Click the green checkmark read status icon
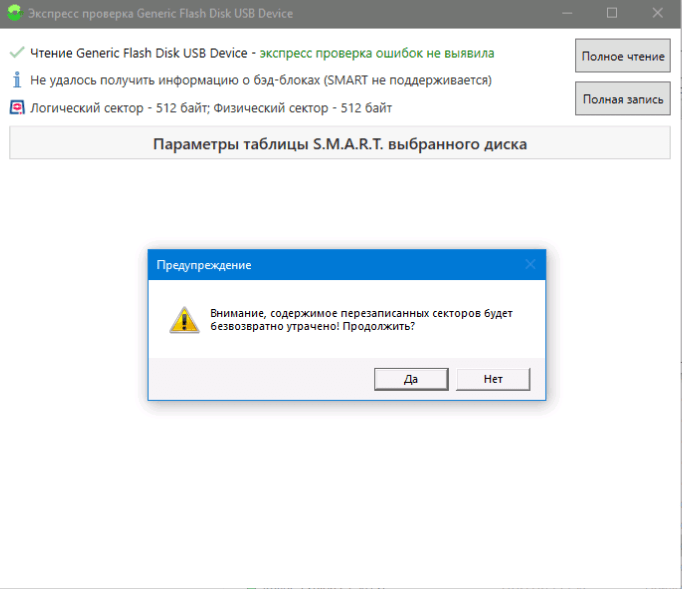 [x=16, y=52]
